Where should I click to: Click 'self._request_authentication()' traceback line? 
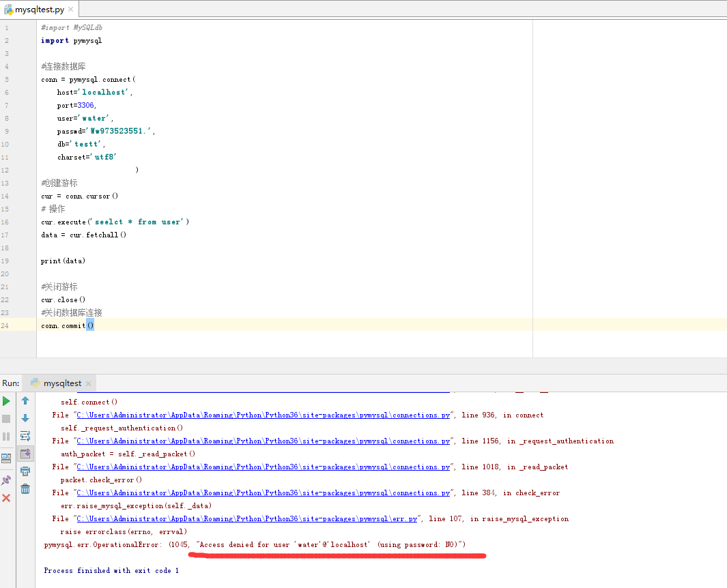122,428
